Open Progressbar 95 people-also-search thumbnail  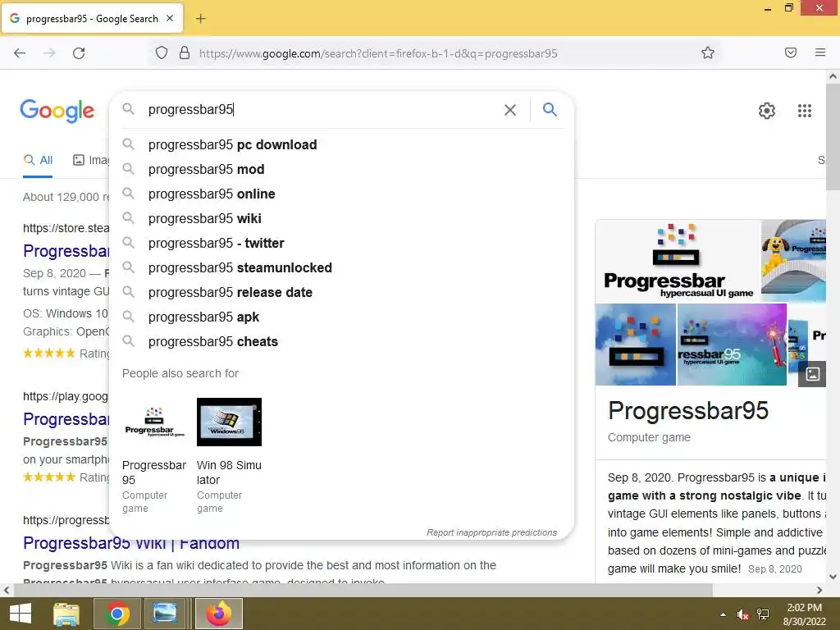(x=154, y=422)
